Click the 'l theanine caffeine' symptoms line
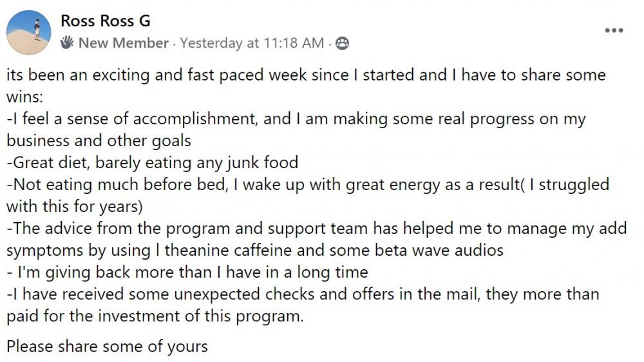 (x=254, y=250)
